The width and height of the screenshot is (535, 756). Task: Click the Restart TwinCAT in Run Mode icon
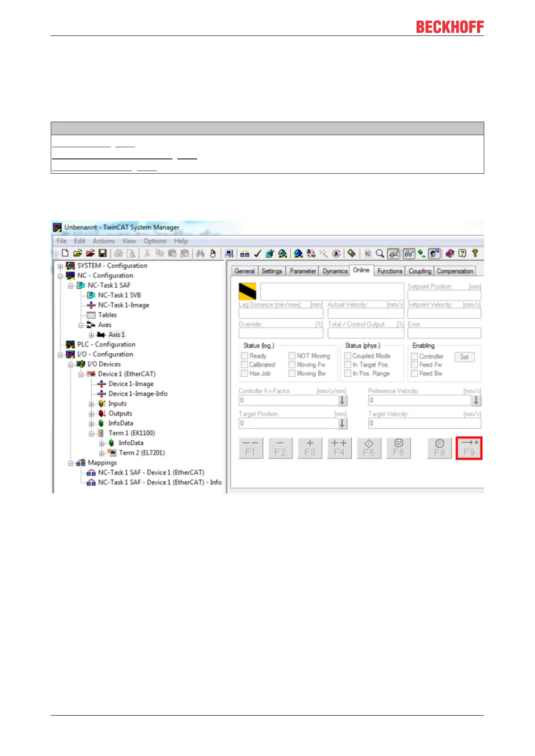coord(282,254)
